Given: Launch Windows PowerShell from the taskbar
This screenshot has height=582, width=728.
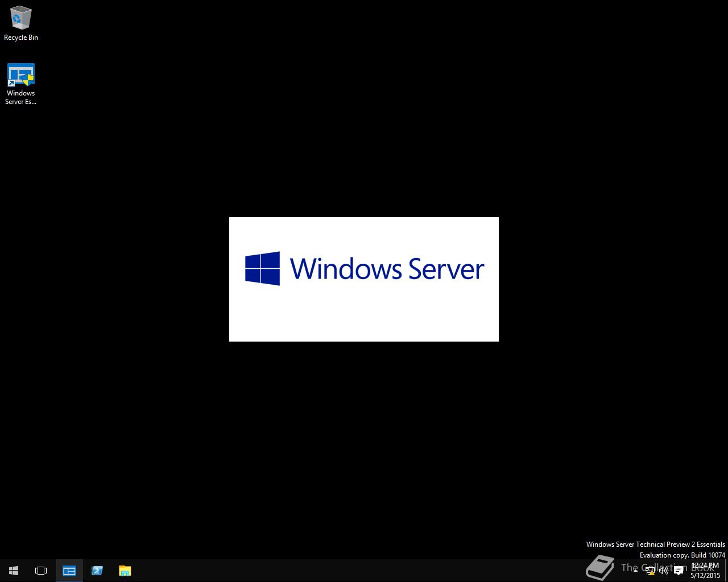Looking at the screenshot, I should click(x=97, y=571).
